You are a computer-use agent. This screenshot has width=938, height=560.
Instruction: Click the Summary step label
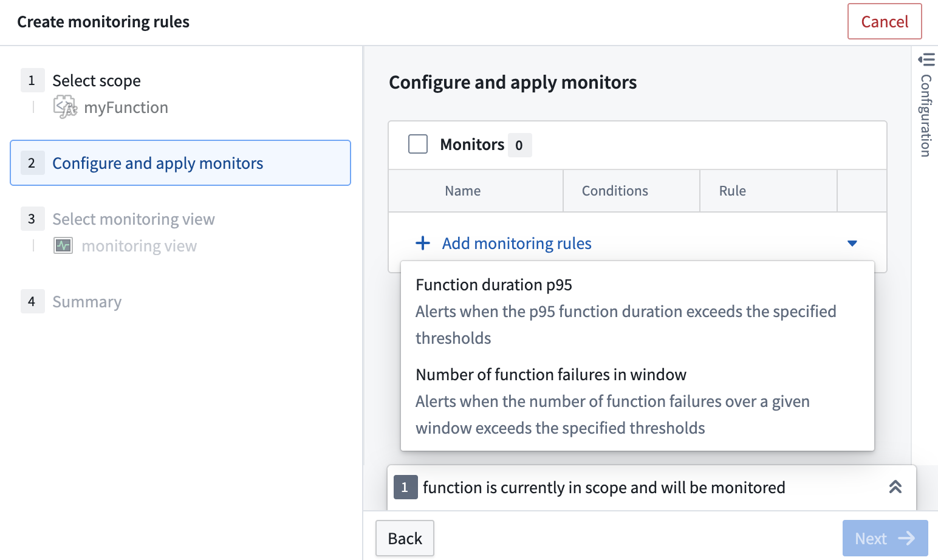click(87, 301)
